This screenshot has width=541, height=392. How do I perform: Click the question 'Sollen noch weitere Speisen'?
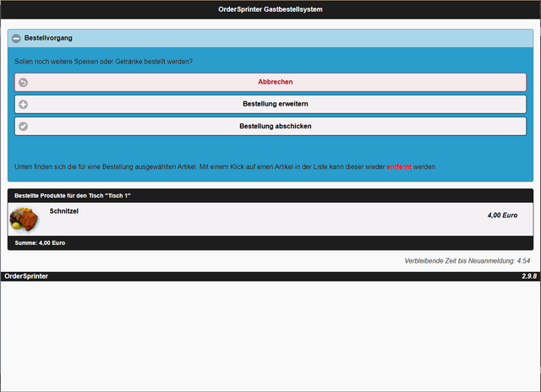(103, 62)
